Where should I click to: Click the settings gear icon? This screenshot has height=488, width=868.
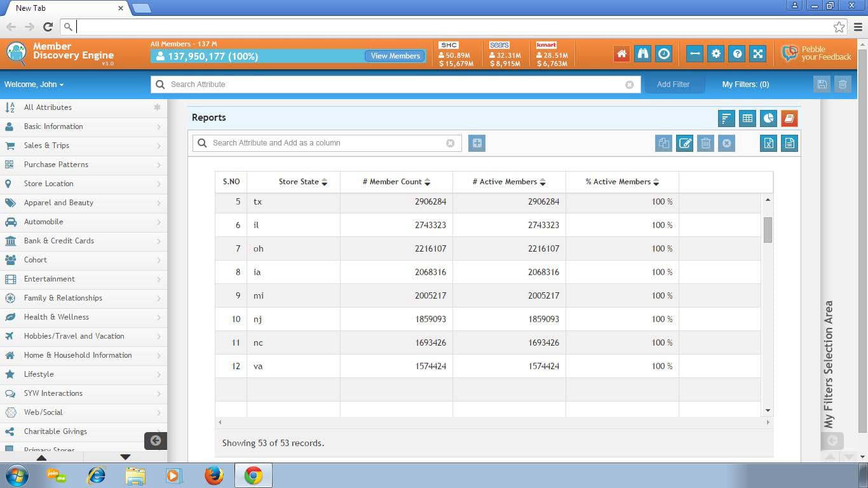pyautogui.click(x=716, y=54)
